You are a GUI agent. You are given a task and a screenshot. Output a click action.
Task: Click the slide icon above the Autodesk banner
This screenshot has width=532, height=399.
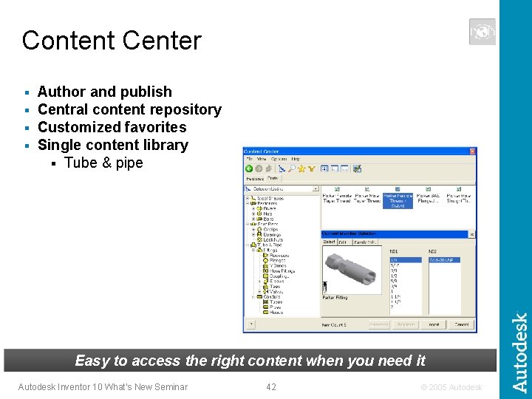482,32
